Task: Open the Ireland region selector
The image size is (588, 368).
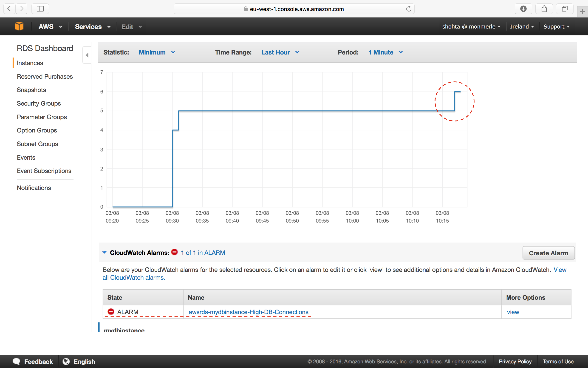Action: pos(522,26)
